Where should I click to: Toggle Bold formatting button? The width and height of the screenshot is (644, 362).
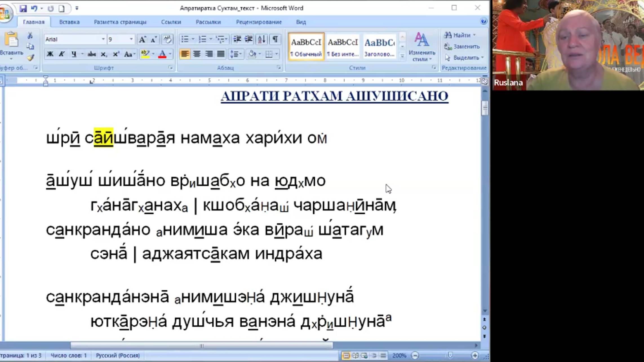(x=50, y=54)
